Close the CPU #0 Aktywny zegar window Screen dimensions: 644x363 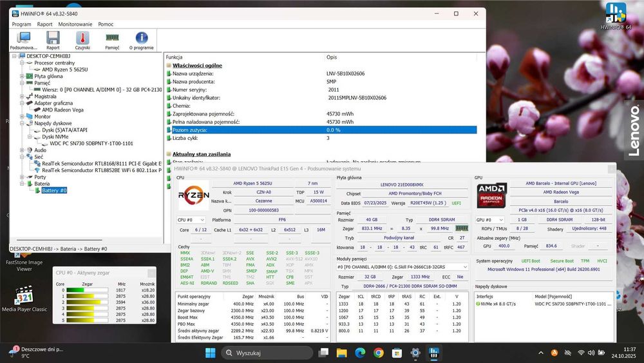151,273
